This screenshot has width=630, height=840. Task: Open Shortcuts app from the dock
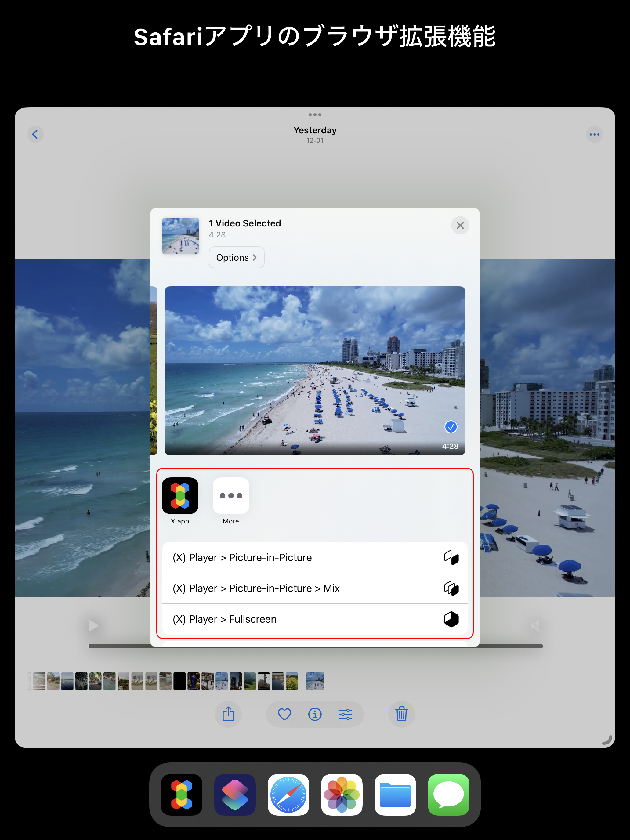pos(235,795)
